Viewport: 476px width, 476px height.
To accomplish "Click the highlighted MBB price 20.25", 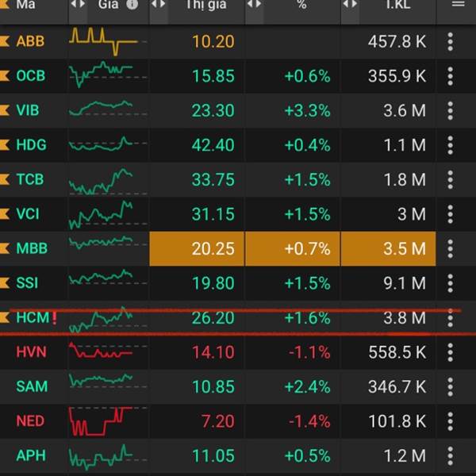I will (213, 249).
